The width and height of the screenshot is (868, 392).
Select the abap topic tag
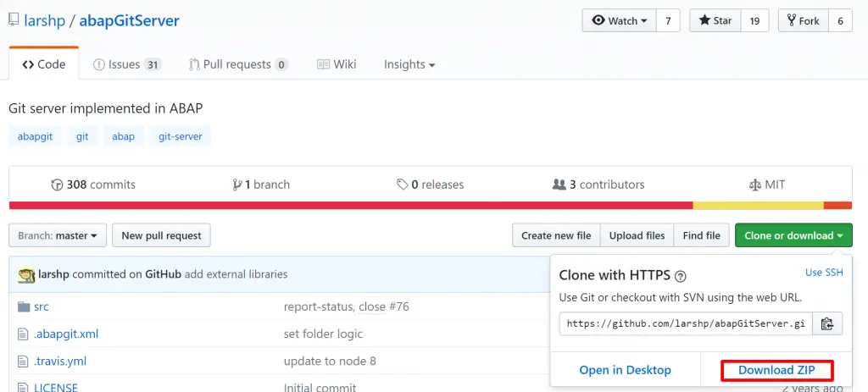click(124, 136)
